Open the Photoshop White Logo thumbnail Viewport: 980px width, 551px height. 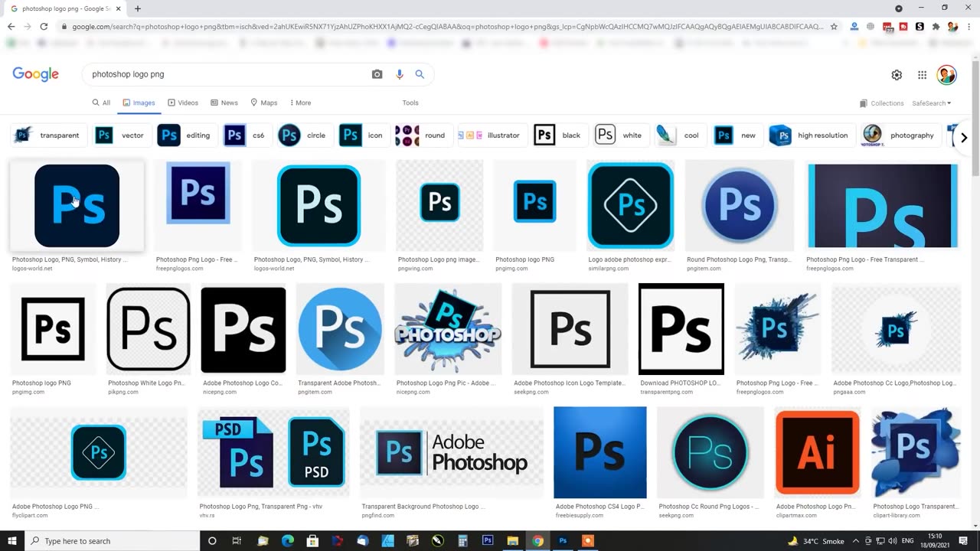[x=149, y=328]
